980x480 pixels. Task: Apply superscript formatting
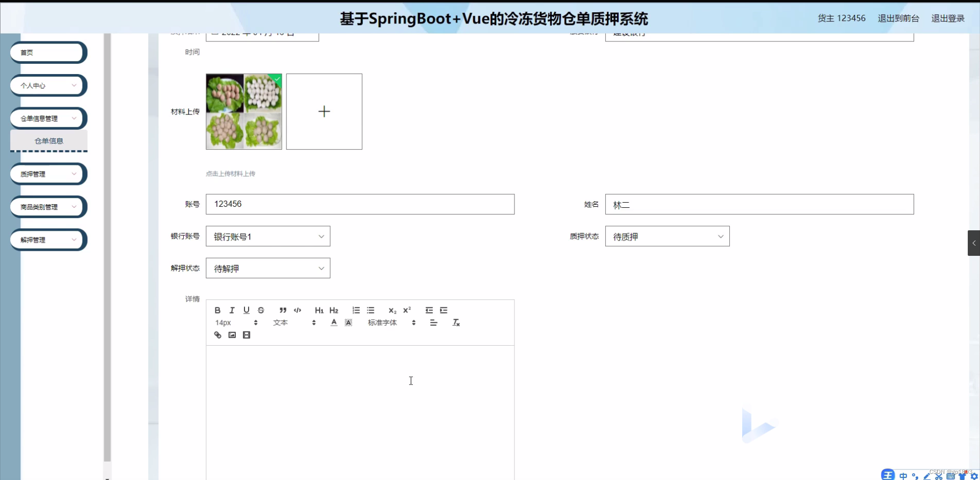click(x=407, y=310)
